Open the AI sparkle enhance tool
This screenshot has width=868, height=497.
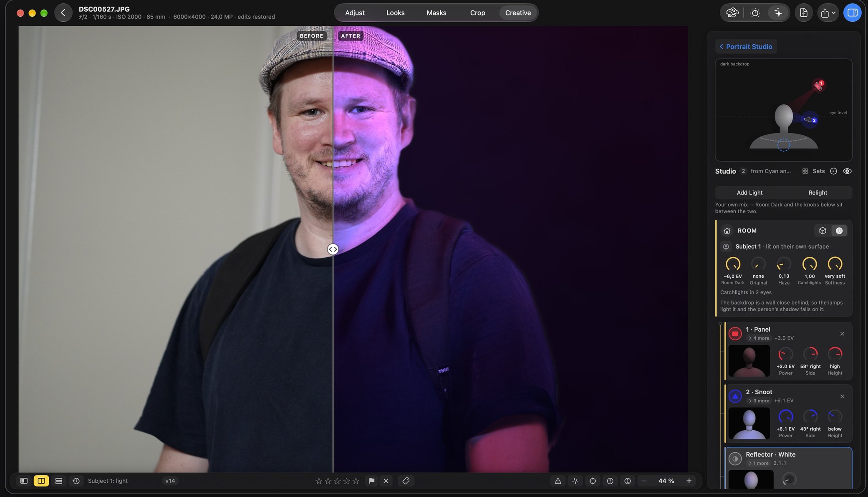(x=778, y=13)
